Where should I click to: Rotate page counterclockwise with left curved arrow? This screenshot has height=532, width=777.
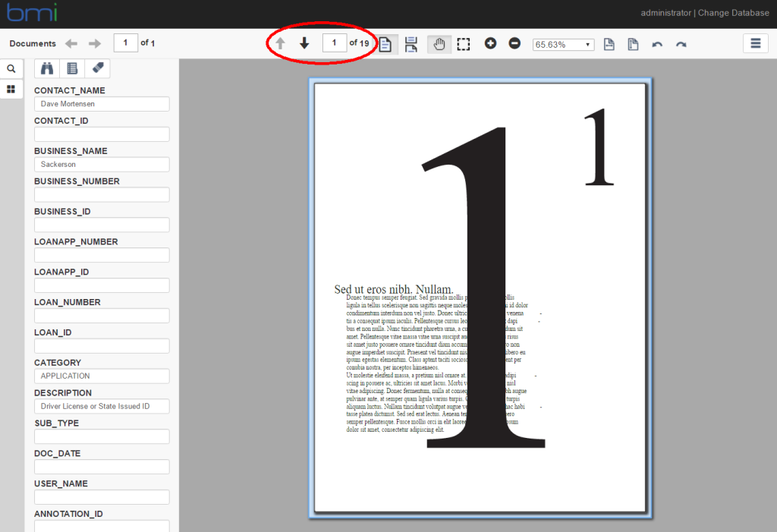[x=657, y=45]
